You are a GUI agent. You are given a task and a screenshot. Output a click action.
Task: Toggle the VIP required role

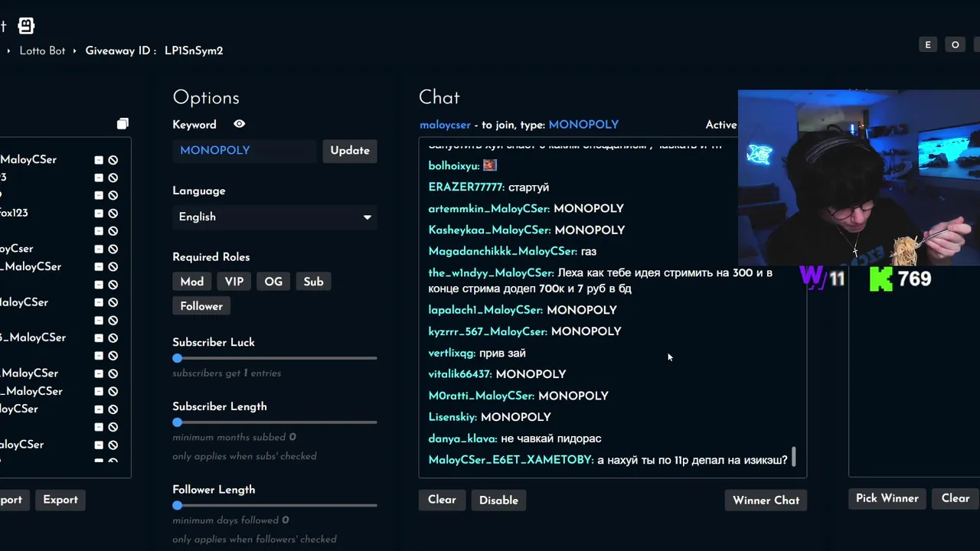[234, 282]
